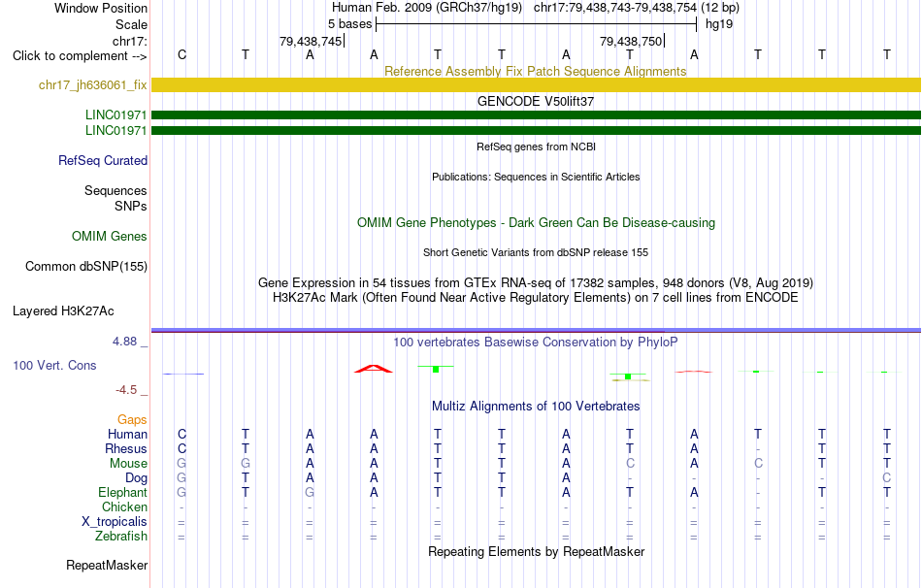Click the SNPs track label
The height and width of the screenshot is (588, 922).
pos(131,207)
